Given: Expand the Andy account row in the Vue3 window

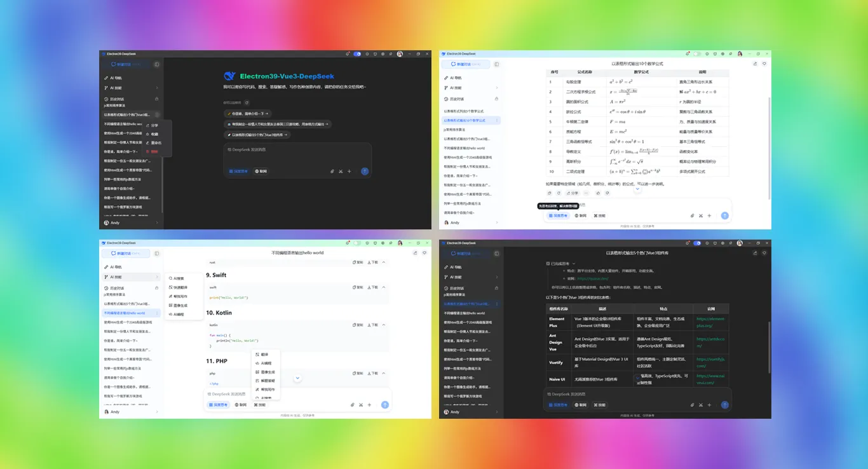Looking at the screenshot, I should pos(471,411).
